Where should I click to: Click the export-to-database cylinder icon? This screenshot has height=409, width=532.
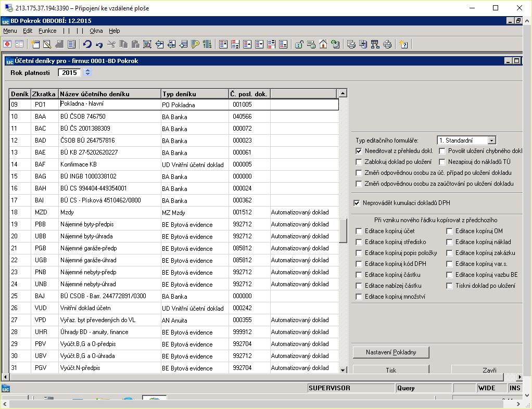(363, 44)
